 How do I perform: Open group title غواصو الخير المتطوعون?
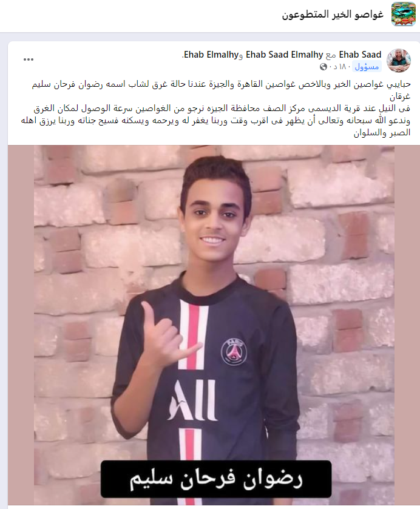pos(333,15)
